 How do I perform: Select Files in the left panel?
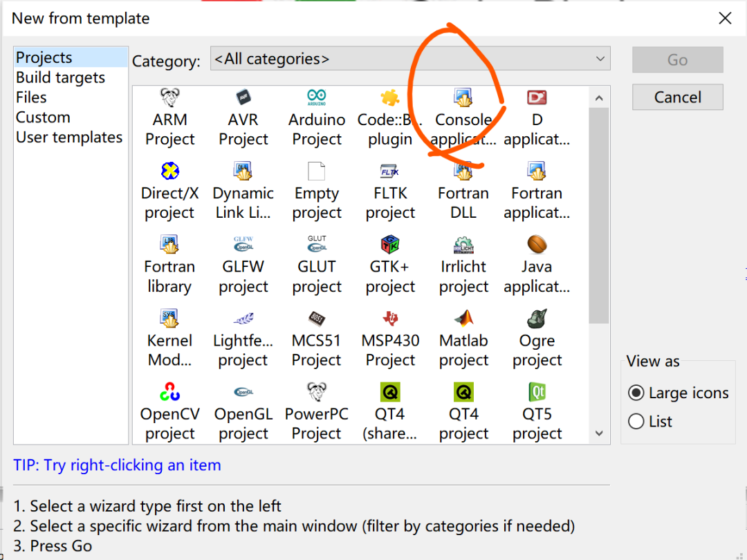[31, 97]
